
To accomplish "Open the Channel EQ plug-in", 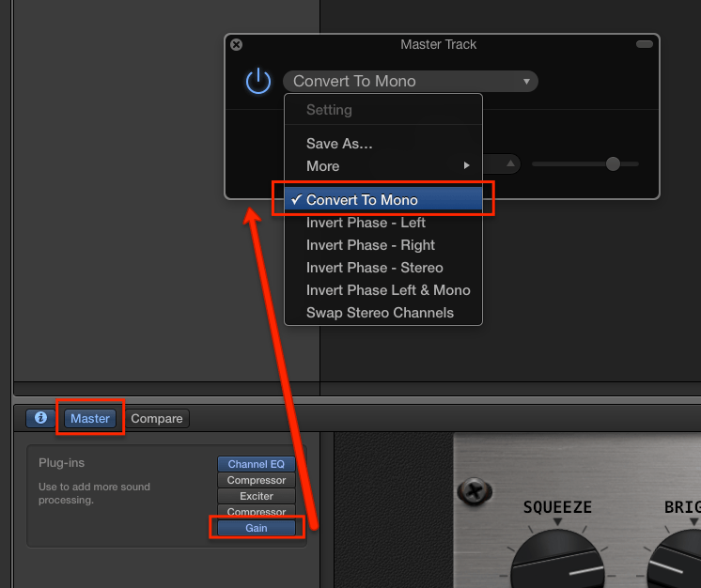I will 257,464.
